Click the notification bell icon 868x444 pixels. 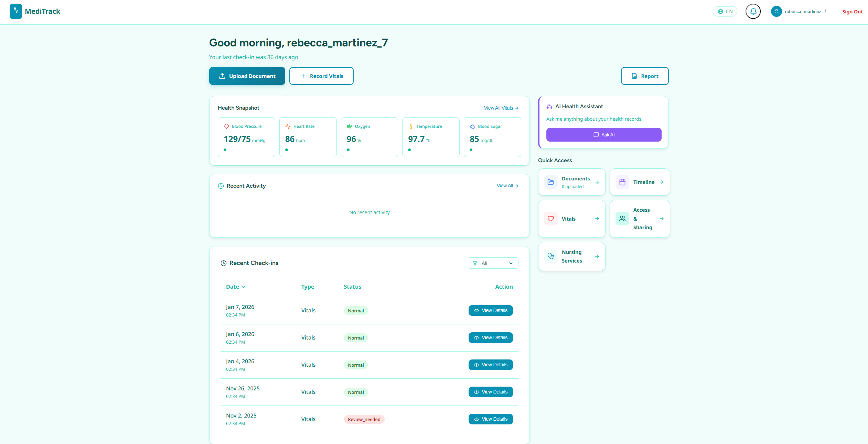click(x=753, y=11)
